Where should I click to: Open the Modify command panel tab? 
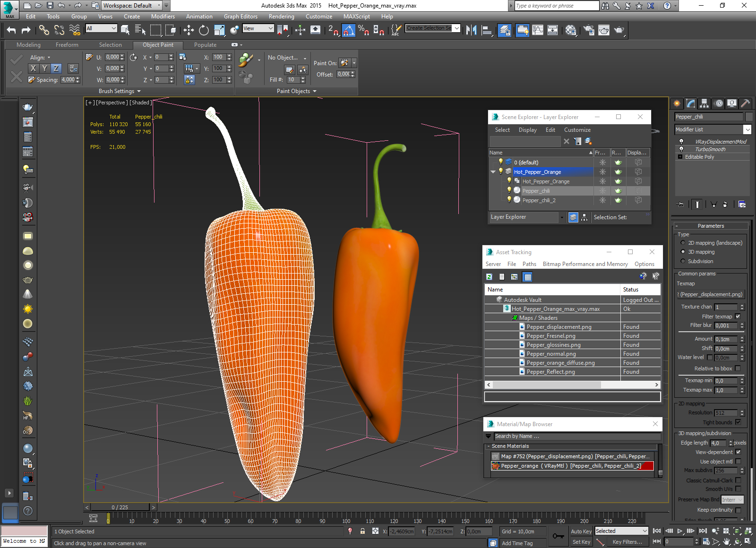tap(691, 103)
